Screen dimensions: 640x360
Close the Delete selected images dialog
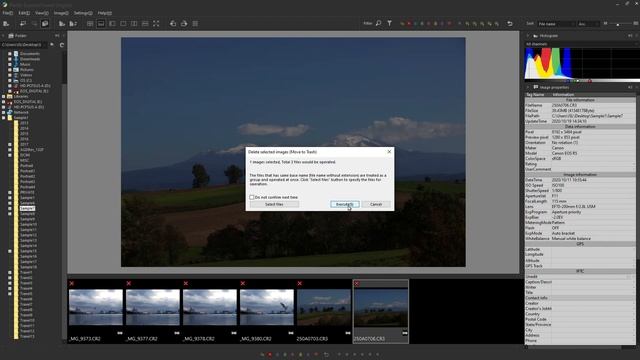click(x=389, y=151)
